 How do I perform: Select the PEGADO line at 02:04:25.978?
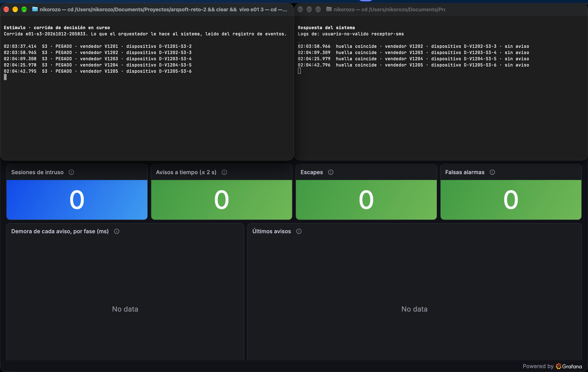98,65
